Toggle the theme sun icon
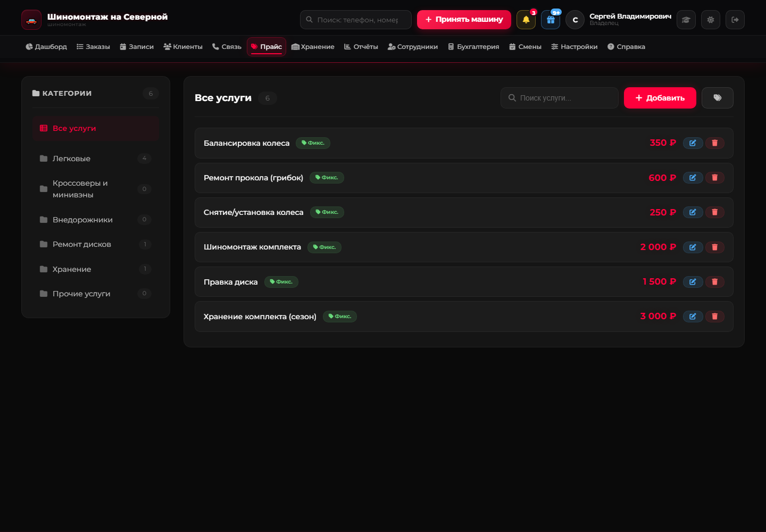Screen dimensions: 766x532 pyautogui.click(x=711, y=20)
